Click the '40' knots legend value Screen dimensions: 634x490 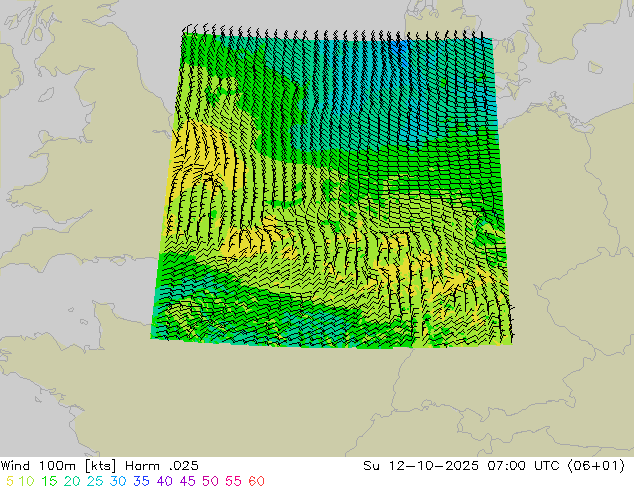[x=164, y=481]
